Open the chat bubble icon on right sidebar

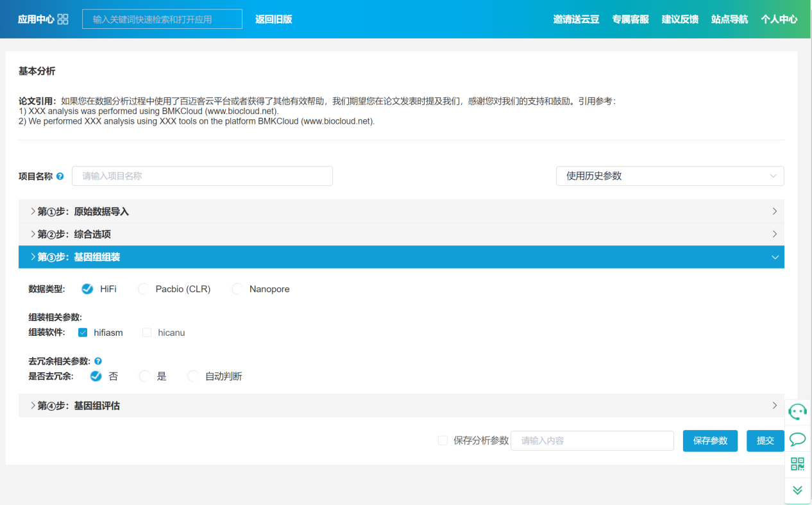pos(797,439)
